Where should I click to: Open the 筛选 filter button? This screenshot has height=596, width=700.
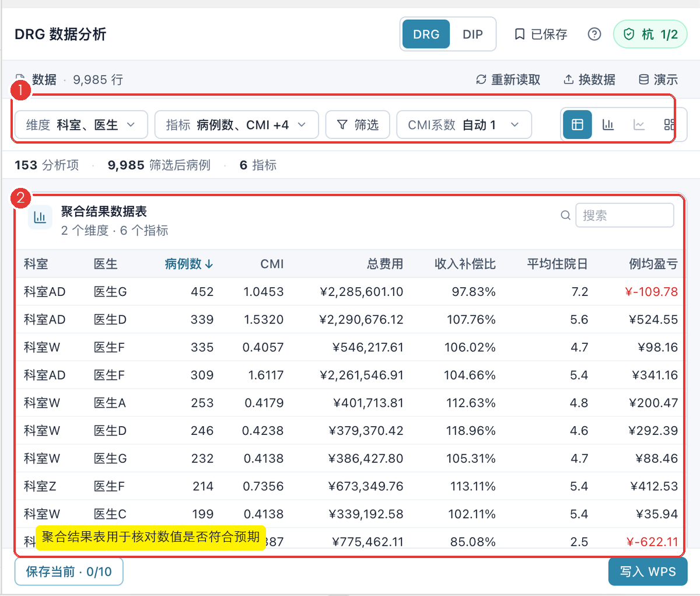pos(358,125)
